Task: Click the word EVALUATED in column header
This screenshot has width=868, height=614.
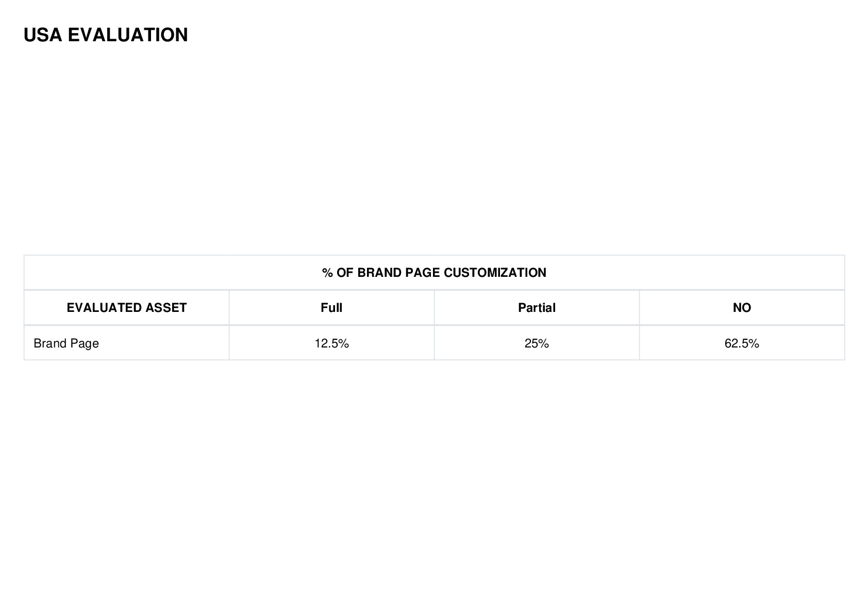Action: coord(104,308)
